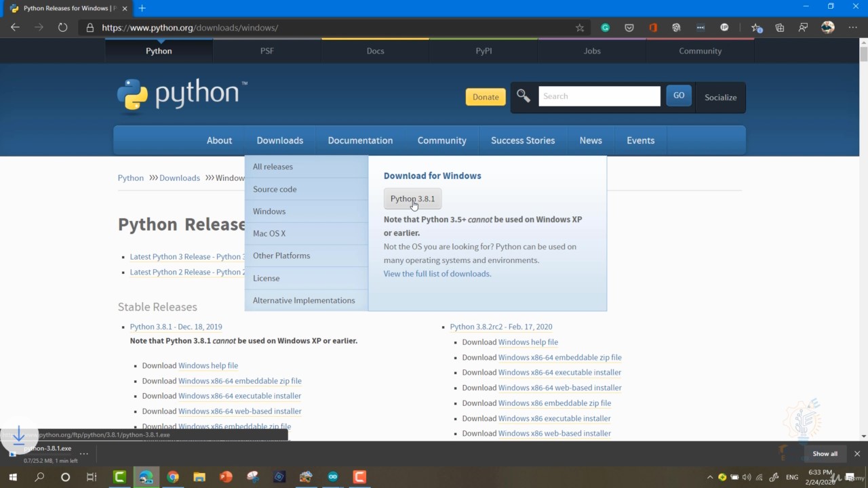Click the browser address bar URL
This screenshot has width=868, height=488.
[x=190, y=28]
